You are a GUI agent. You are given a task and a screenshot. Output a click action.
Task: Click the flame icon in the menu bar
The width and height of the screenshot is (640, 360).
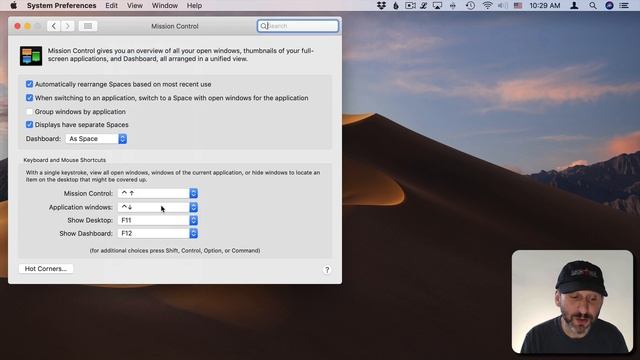click(x=396, y=6)
